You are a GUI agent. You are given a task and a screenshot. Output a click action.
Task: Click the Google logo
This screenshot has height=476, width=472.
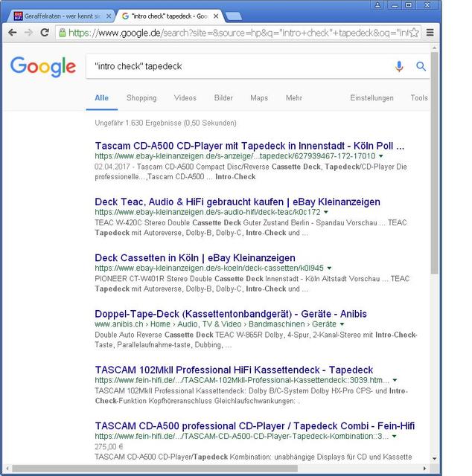click(x=43, y=66)
